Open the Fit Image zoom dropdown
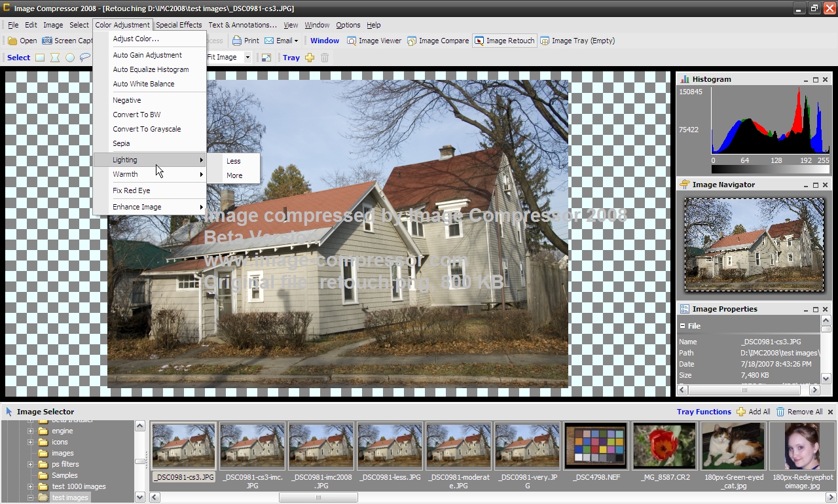 (x=247, y=58)
